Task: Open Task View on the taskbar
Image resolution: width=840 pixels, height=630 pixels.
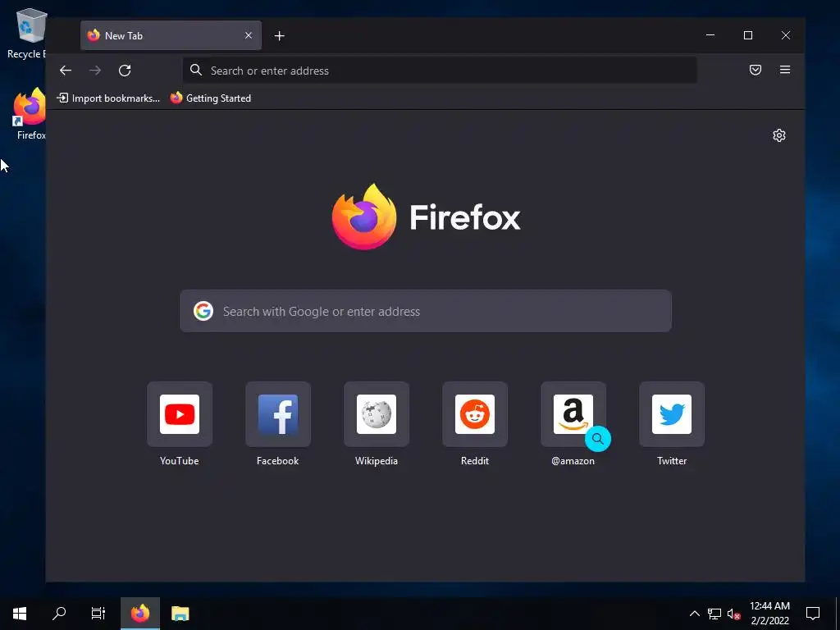Action: 98,614
